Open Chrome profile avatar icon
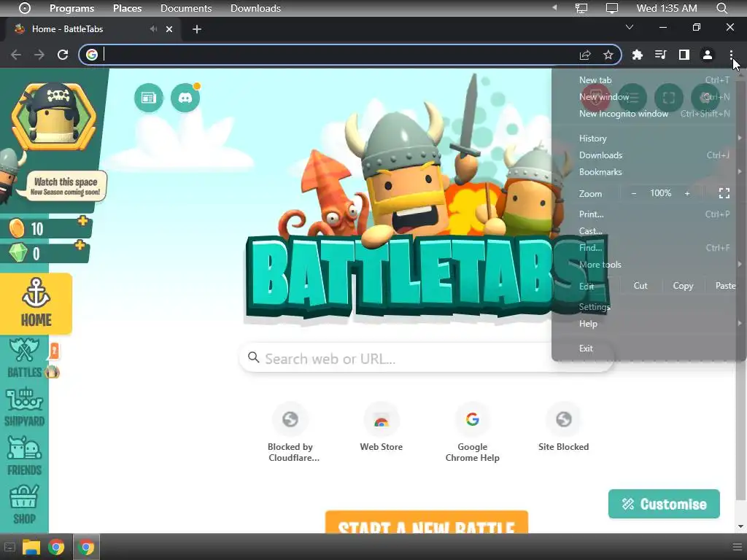 pyautogui.click(x=708, y=55)
